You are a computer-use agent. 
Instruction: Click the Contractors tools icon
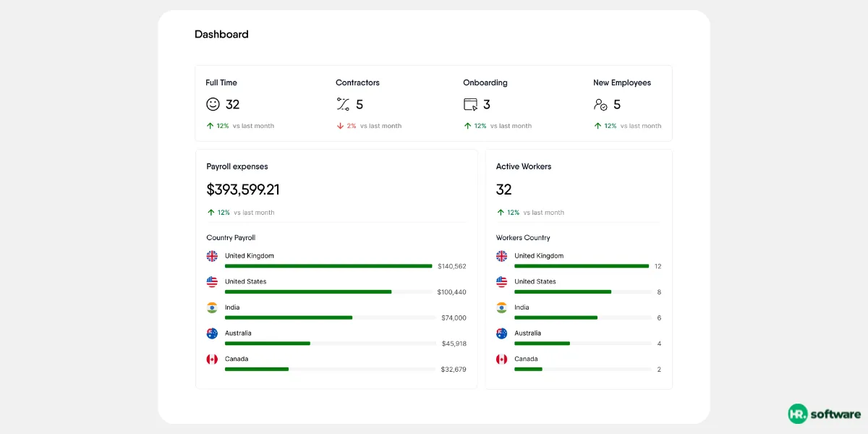tap(343, 104)
